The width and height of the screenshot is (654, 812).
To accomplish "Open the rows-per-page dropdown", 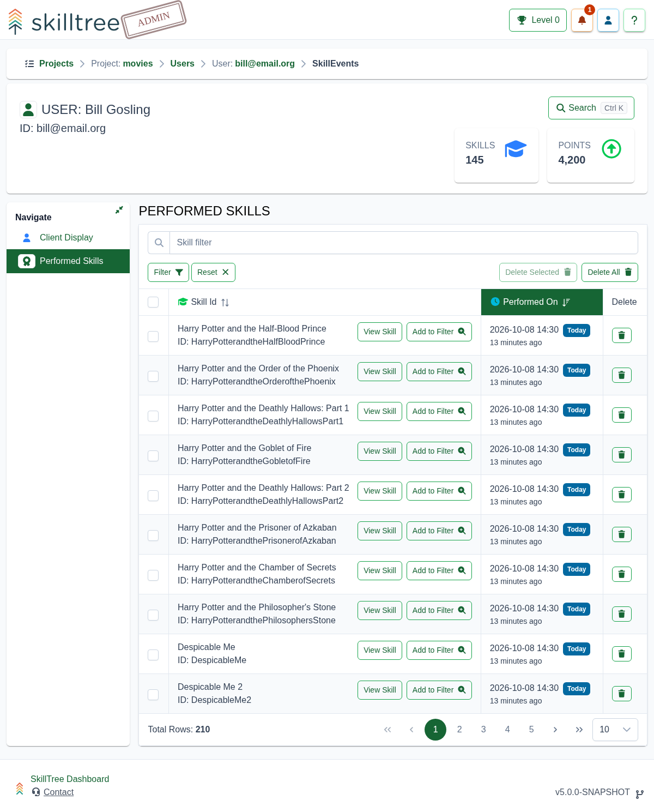I will pyautogui.click(x=615, y=730).
